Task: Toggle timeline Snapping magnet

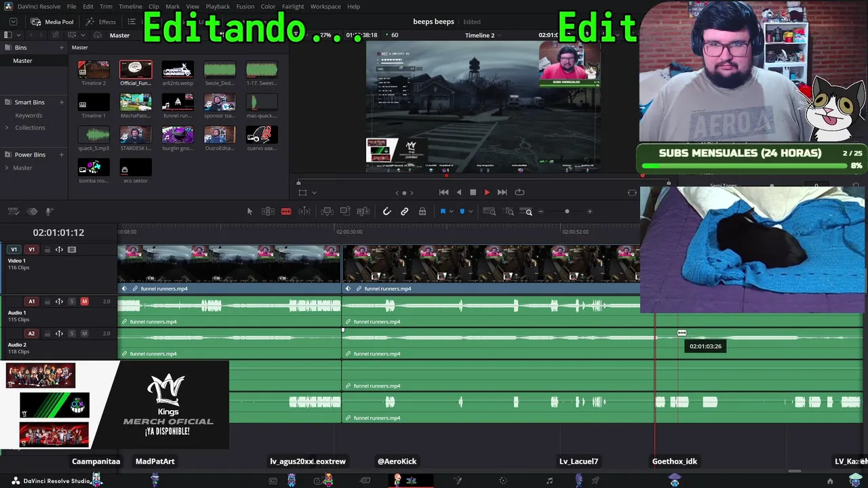Action: pos(387,211)
